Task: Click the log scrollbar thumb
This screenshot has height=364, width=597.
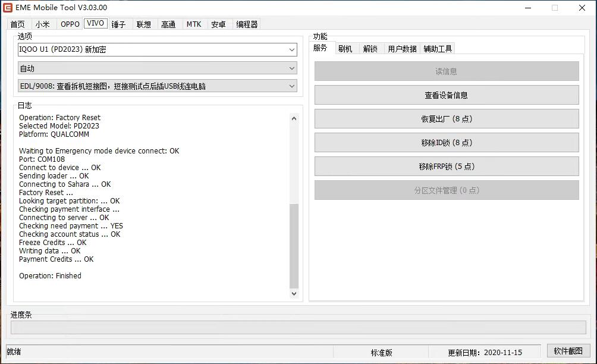Action: point(294,246)
